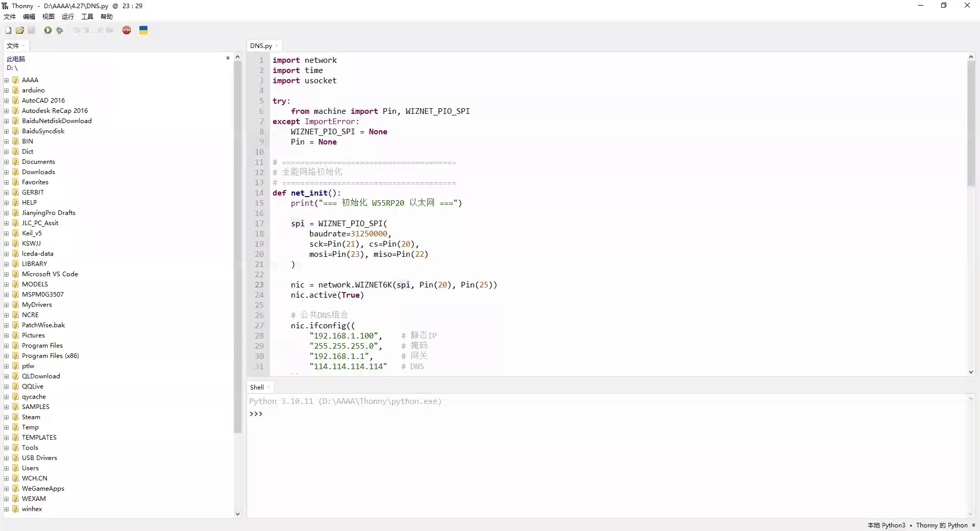
Task: Select the winhex folder
Action: point(32,509)
